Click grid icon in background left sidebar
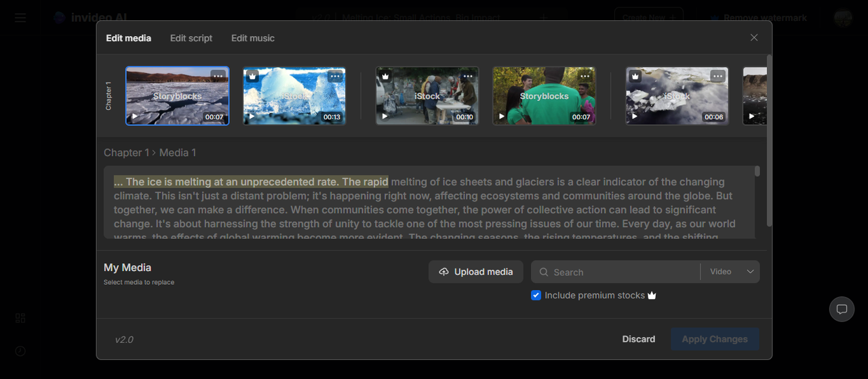Viewport: 868px width, 379px height. (x=20, y=318)
